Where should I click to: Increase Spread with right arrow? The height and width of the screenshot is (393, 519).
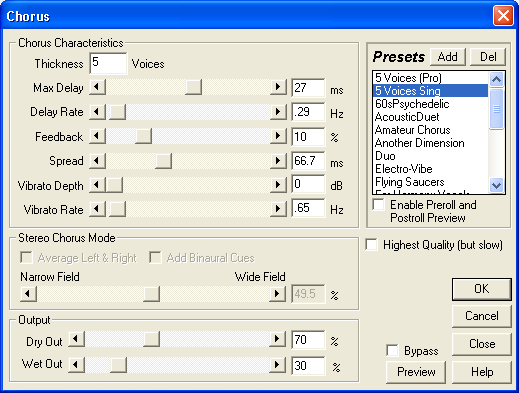tap(278, 161)
